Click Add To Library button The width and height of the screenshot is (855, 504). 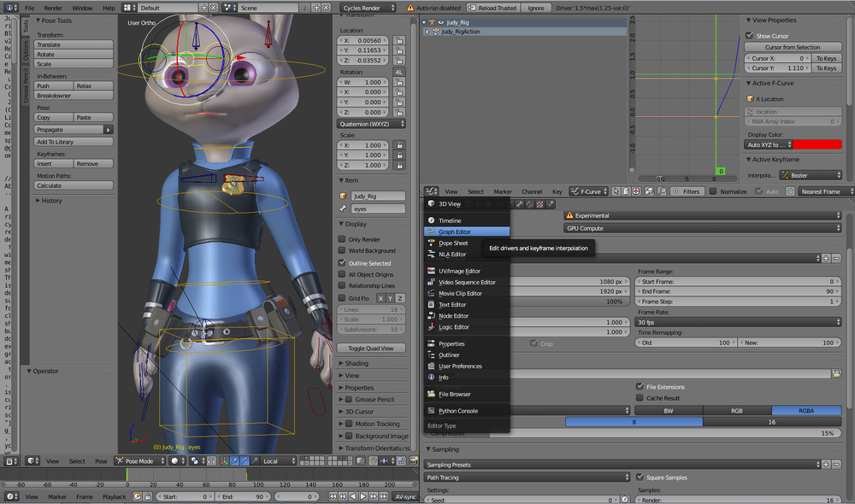pos(74,142)
